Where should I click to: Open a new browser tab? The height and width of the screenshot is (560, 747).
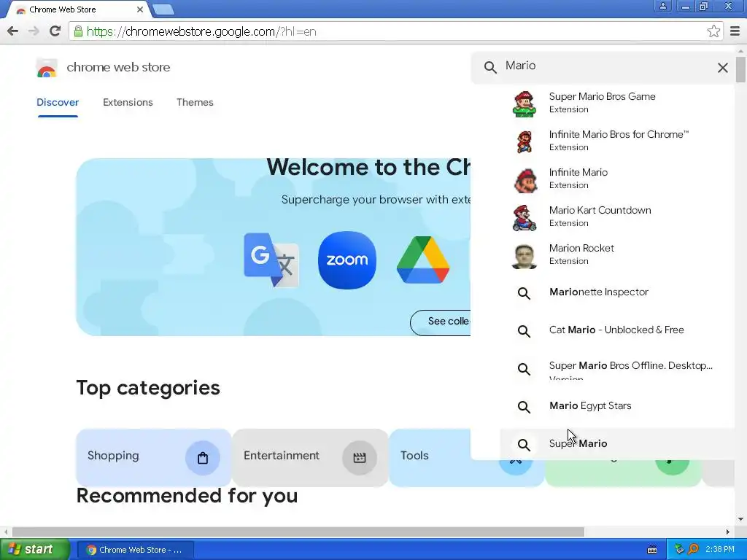pyautogui.click(x=163, y=9)
